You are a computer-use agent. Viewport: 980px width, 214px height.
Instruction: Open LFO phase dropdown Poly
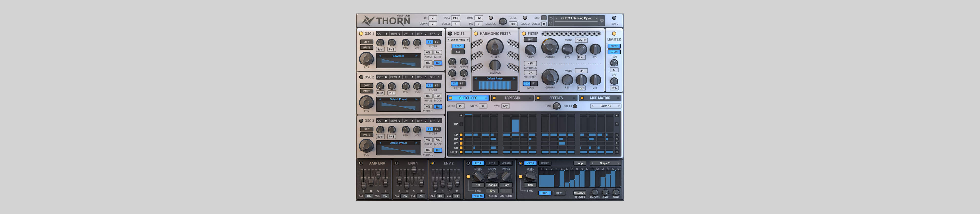pyautogui.click(x=506, y=185)
